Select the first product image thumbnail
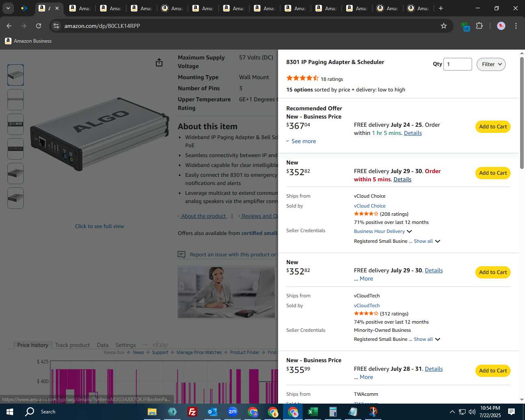 [16, 75]
